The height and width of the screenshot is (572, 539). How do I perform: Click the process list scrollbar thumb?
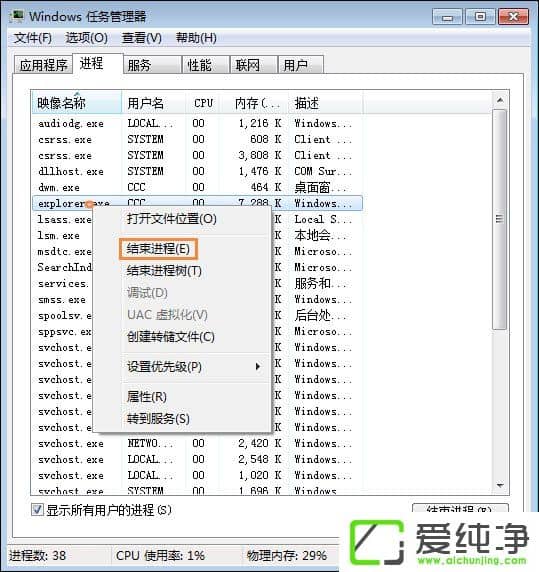(x=500, y=219)
